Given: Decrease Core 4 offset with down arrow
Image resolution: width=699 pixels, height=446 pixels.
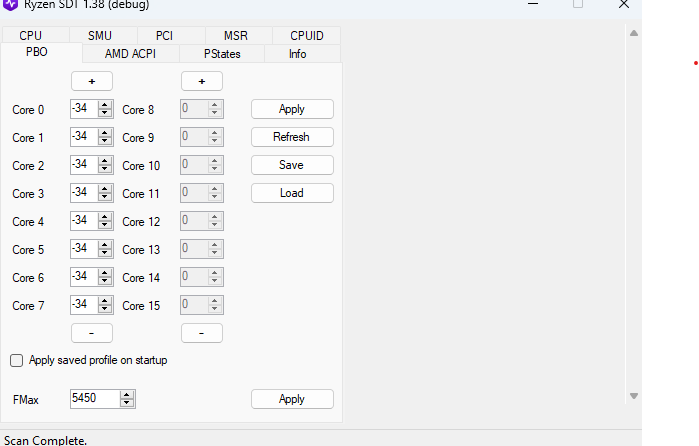Looking at the screenshot, I should [x=105, y=226].
